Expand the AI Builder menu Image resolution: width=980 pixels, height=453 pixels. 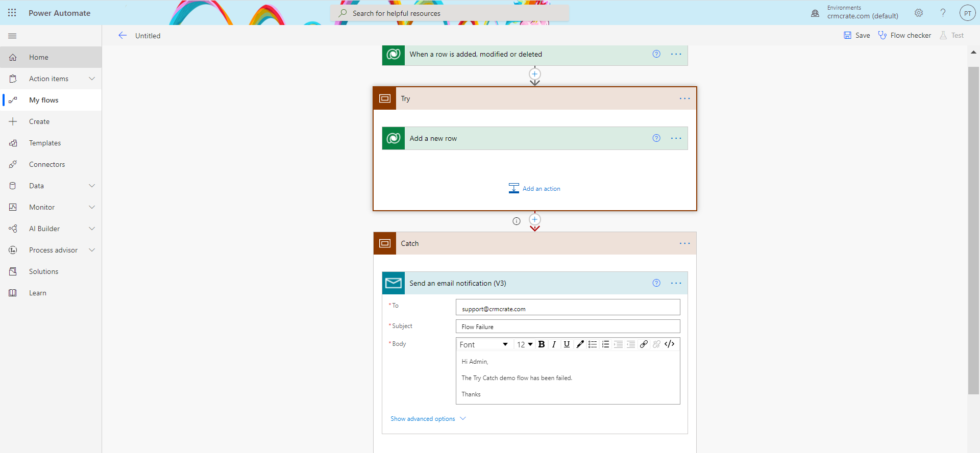(92, 229)
